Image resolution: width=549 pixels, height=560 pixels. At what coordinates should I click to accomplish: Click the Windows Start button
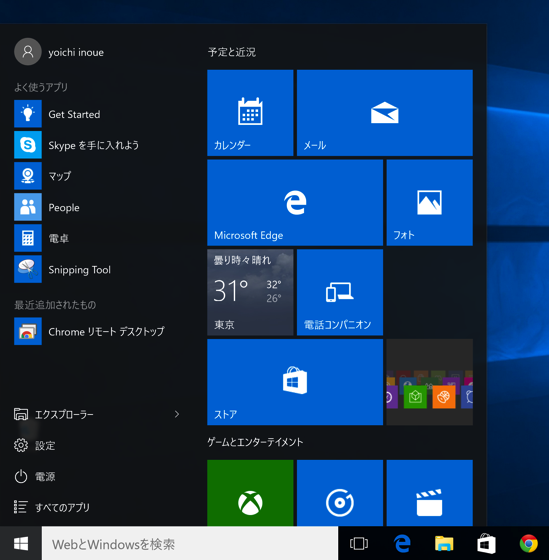pos(21,544)
